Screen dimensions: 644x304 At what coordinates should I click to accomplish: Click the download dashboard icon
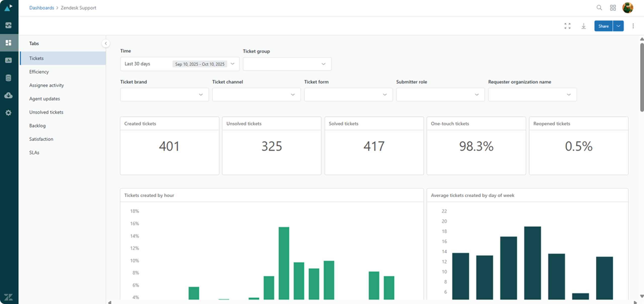point(583,26)
